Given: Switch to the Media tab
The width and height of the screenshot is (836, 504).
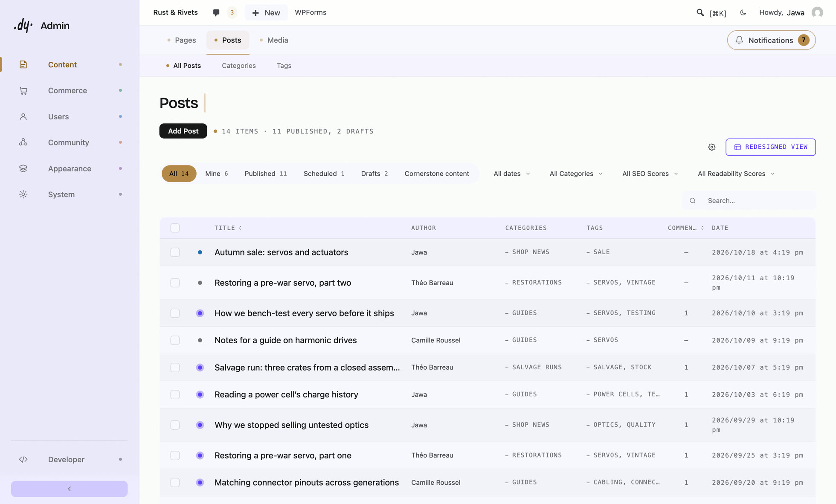Looking at the screenshot, I should (274, 40).
